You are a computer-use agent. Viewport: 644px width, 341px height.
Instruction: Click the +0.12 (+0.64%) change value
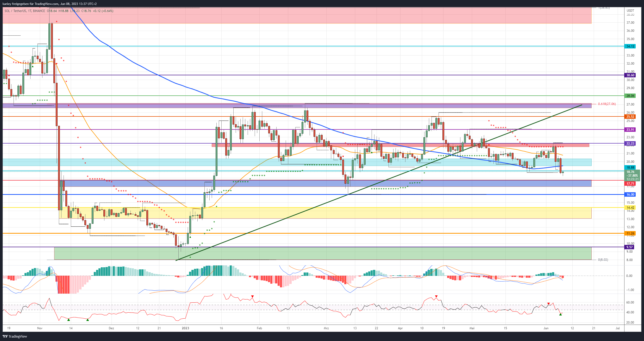coord(103,11)
